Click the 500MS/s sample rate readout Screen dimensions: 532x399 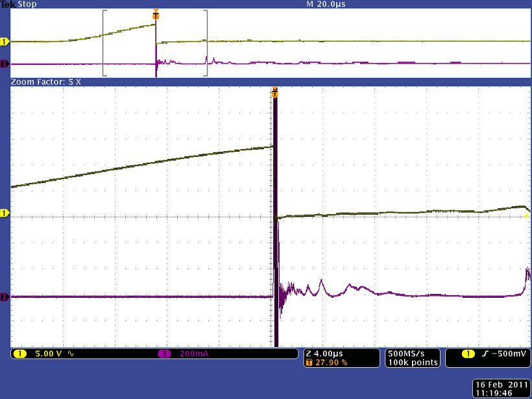406,354
